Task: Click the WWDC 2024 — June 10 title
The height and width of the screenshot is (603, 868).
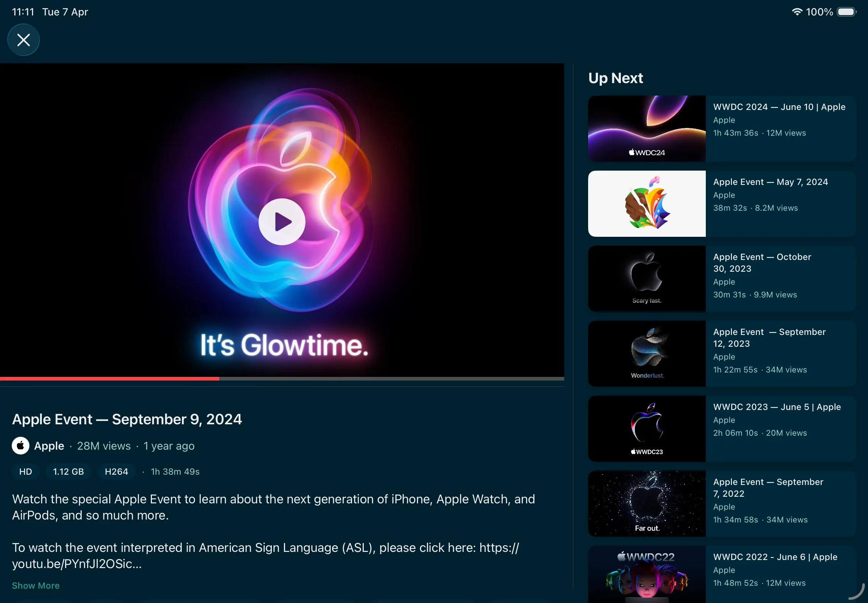Action: click(779, 107)
